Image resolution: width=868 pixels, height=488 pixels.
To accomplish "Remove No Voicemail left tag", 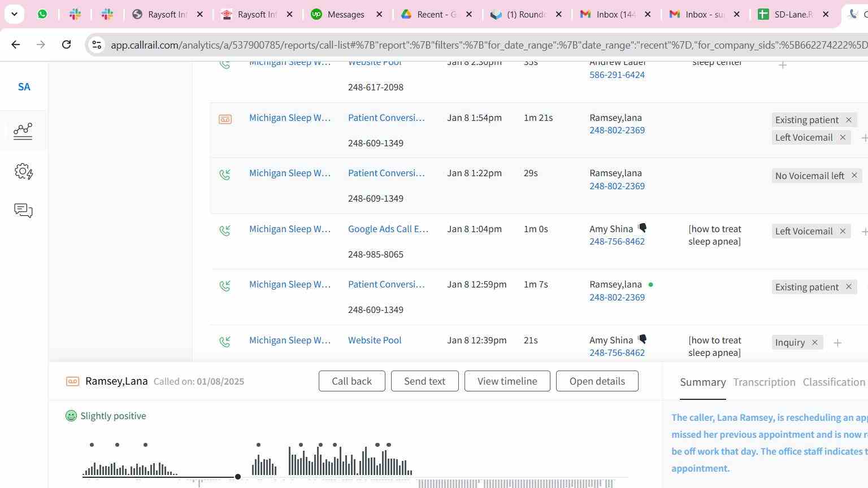I will point(854,176).
